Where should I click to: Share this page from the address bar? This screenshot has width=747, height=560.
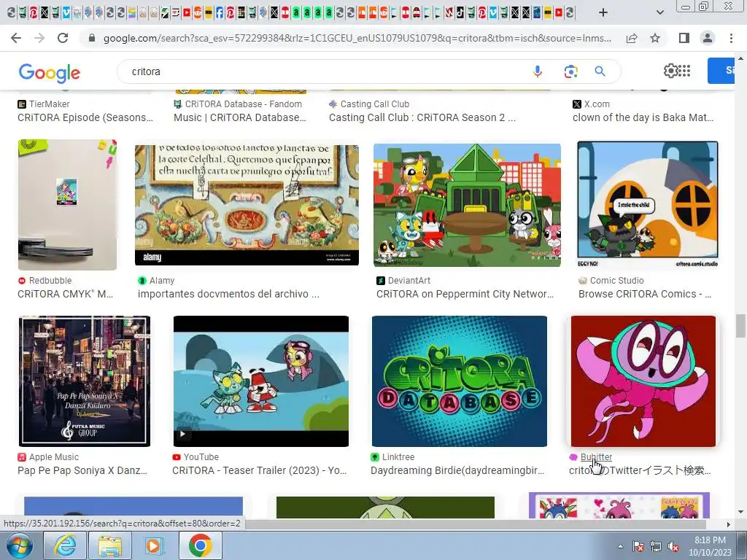click(x=632, y=38)
